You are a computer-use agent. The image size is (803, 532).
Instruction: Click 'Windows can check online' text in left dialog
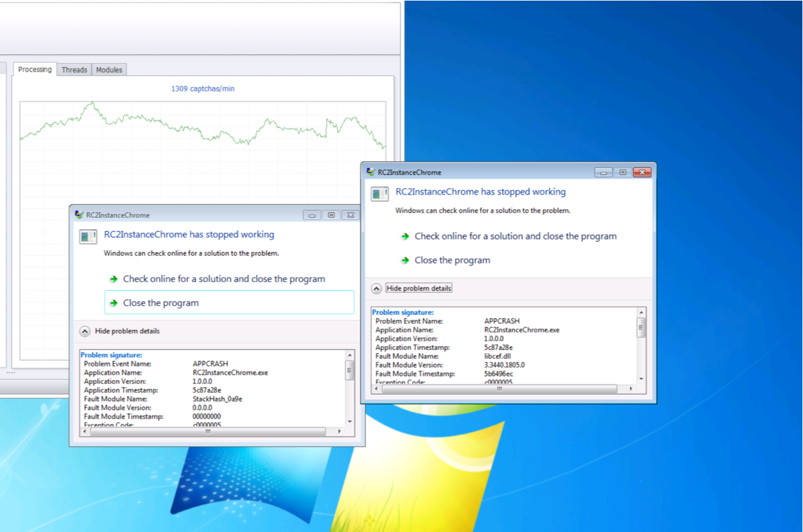click(x=191, y=254)
